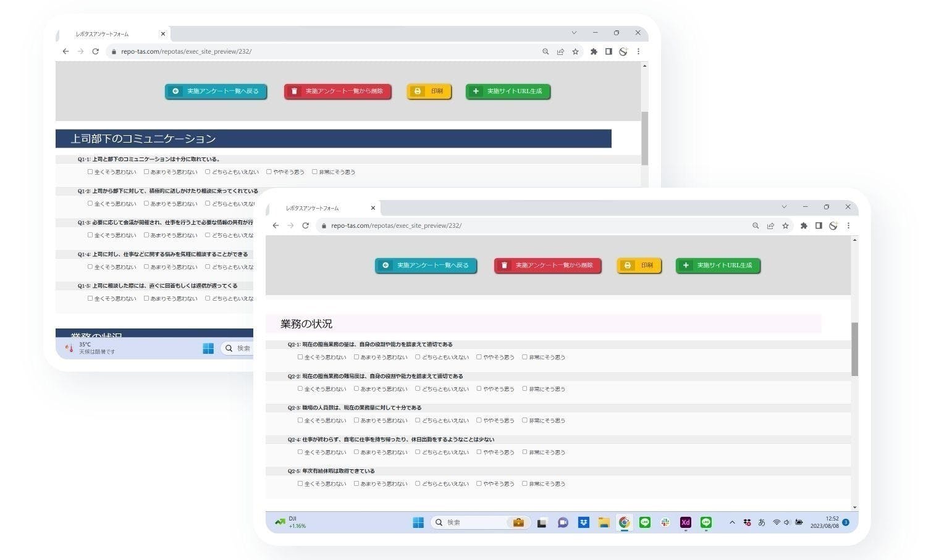Show hidden system tray icons
This screenshot has width=939, height=560.
(x=732, y=522)
